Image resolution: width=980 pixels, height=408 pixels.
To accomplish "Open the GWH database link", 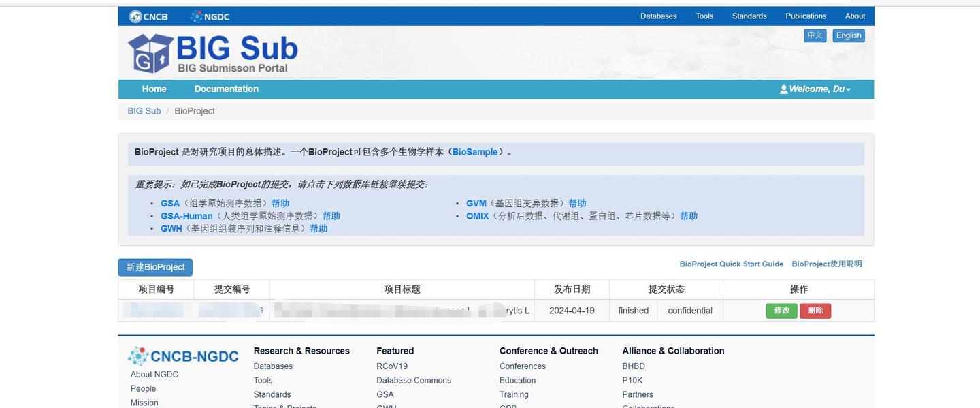I will (x=171, y=229).
